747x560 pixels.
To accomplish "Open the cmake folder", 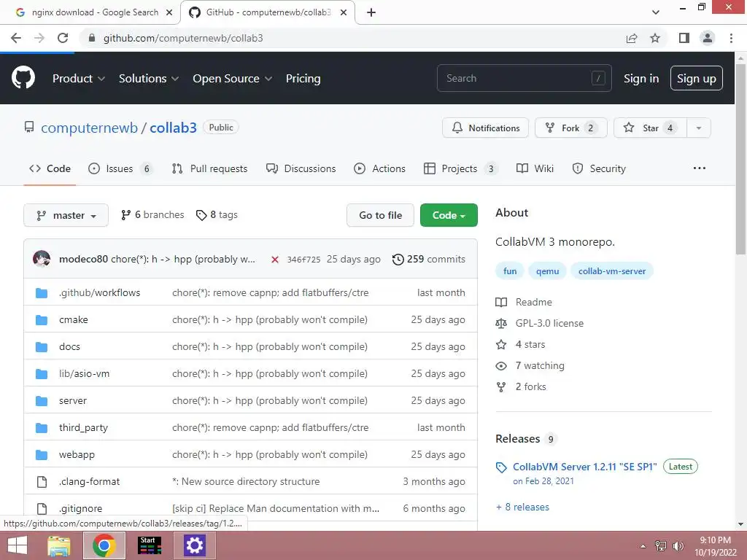I will pyautogui.click(x=74, y=319).
